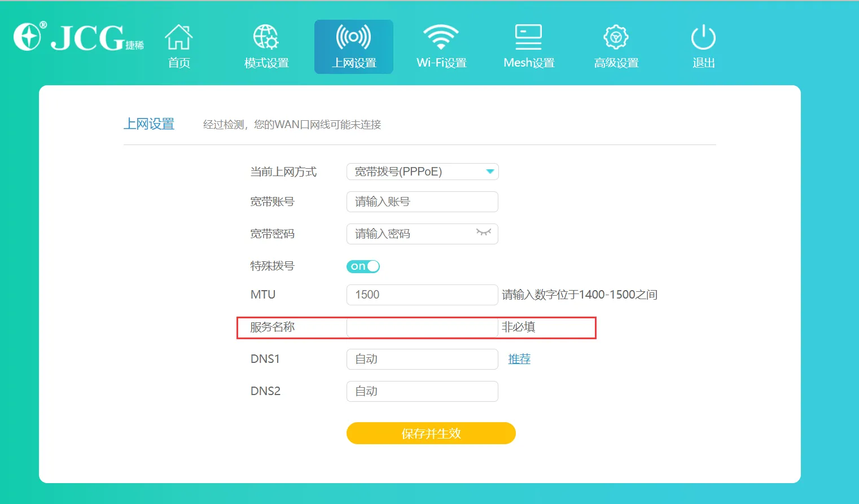
Task: Click the 宽带账号 label
Action: pyautogui.click(x=272, y=201)
